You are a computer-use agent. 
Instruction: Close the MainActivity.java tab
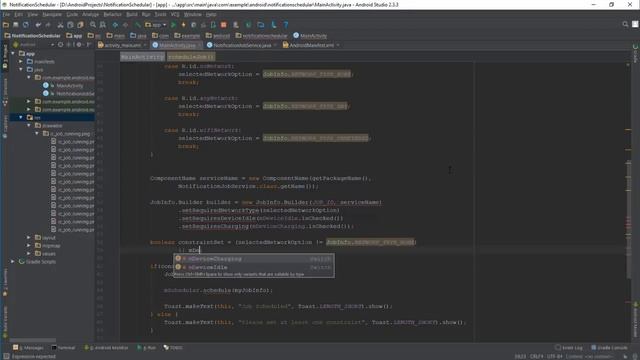tap(200, 45)
